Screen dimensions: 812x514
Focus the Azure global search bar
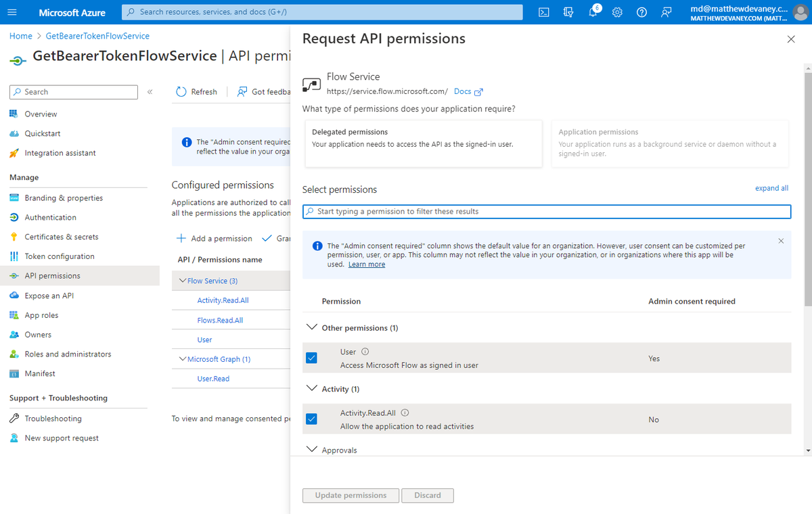click(x=322, y=12)
